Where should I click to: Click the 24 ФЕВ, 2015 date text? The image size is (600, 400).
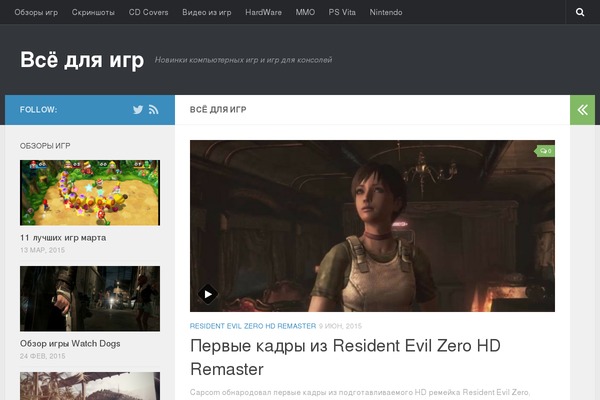pos(42,356)
